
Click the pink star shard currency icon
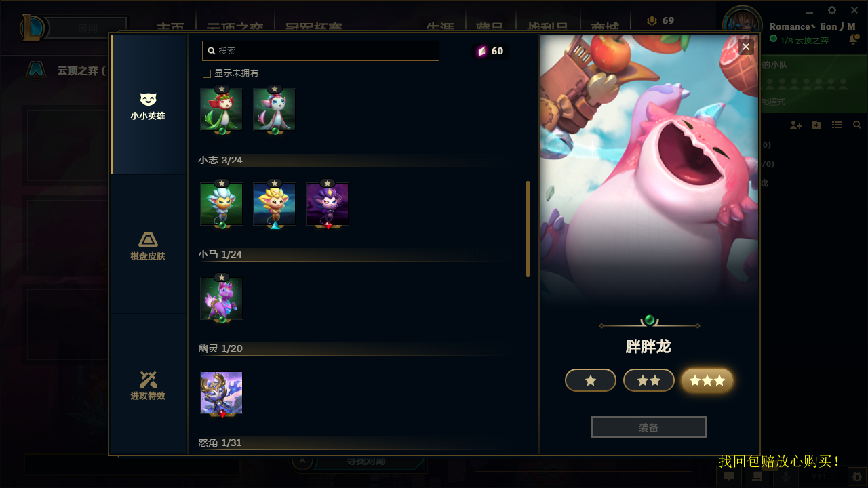click(481, 51)
